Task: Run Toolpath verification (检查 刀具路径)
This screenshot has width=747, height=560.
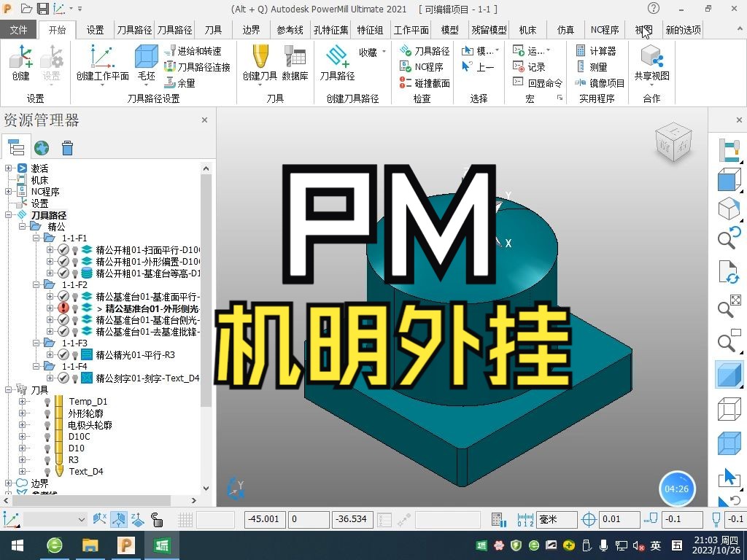Action: pos(425,51)
